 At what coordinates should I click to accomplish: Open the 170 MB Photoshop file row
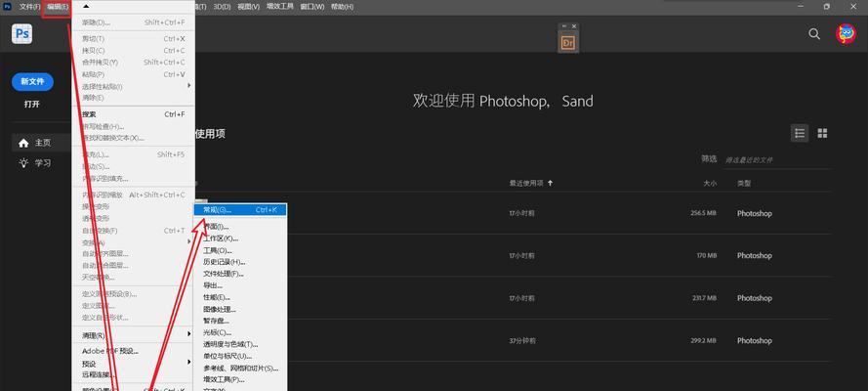512,255
